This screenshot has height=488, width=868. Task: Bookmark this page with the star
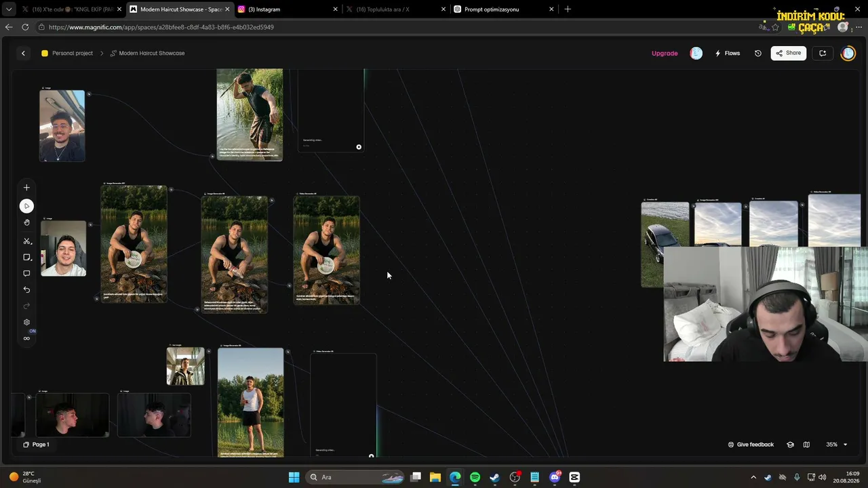pos(776,27)
